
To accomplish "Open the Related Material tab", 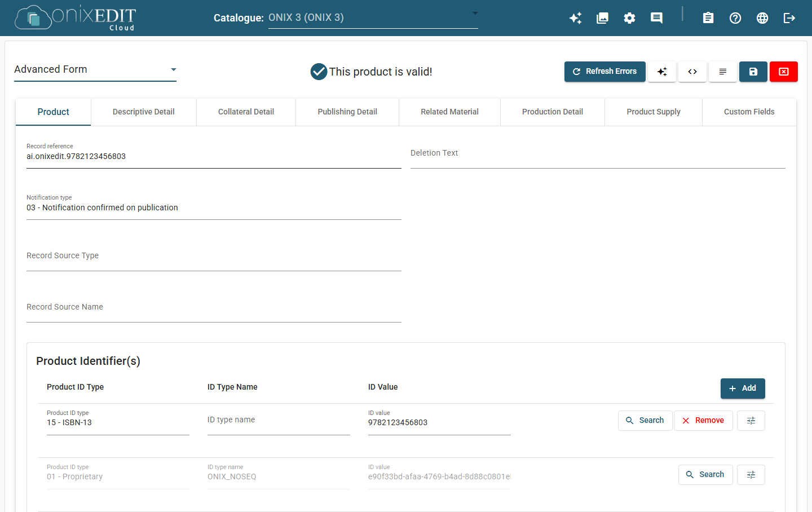I will pyautogui.click(x=450, y=112).
